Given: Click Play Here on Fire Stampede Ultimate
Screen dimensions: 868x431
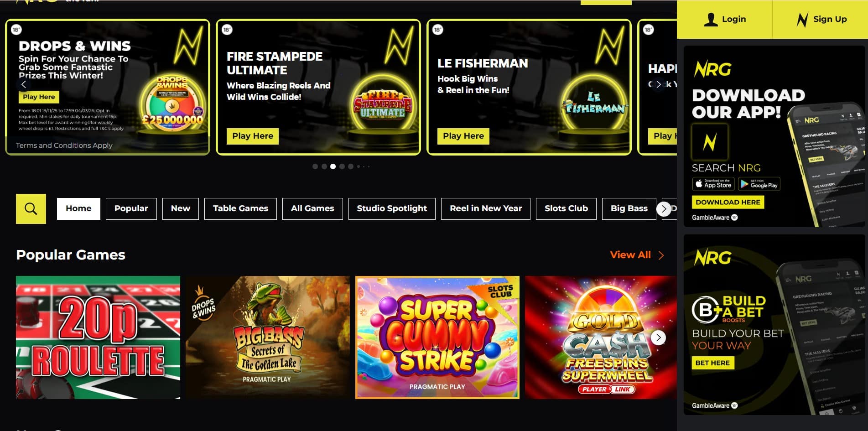Looking at the screenshot, I should (253, 136).
